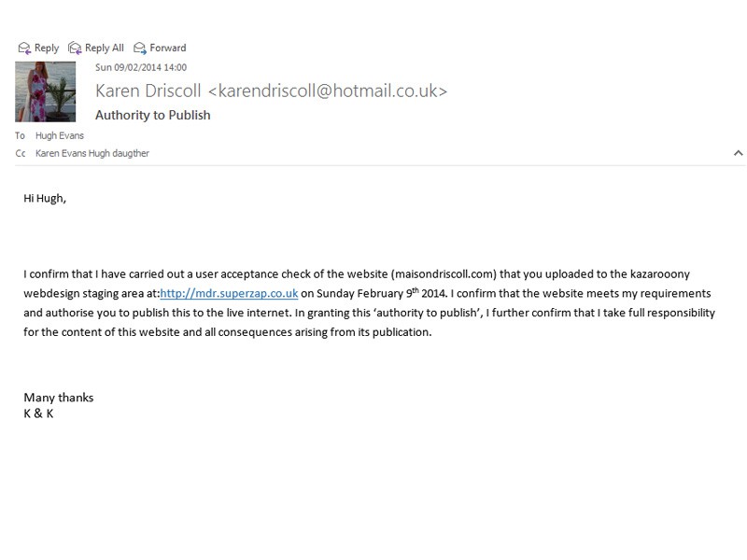Click the Forward envelope icon

pyautogui.click(x=138, y=48)
